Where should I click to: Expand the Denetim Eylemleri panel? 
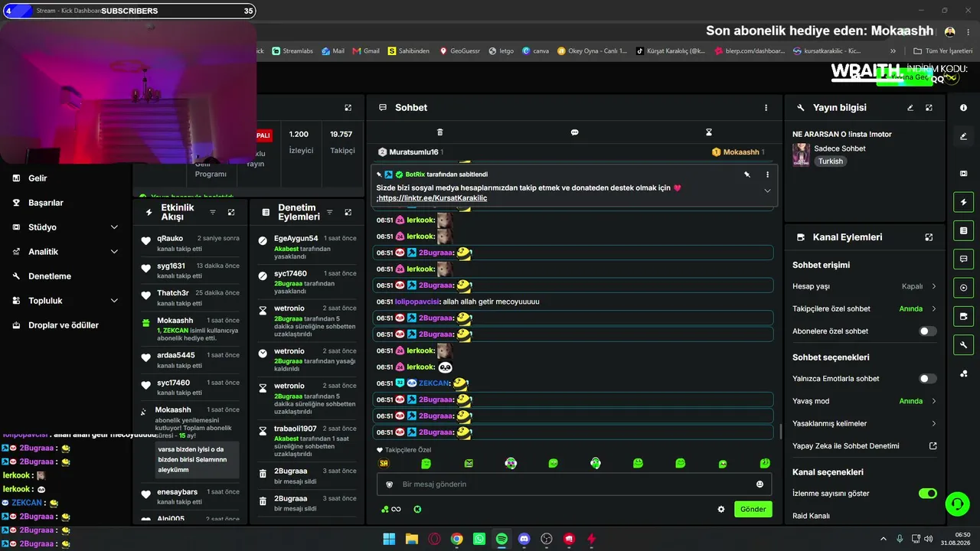click(348, 212)
